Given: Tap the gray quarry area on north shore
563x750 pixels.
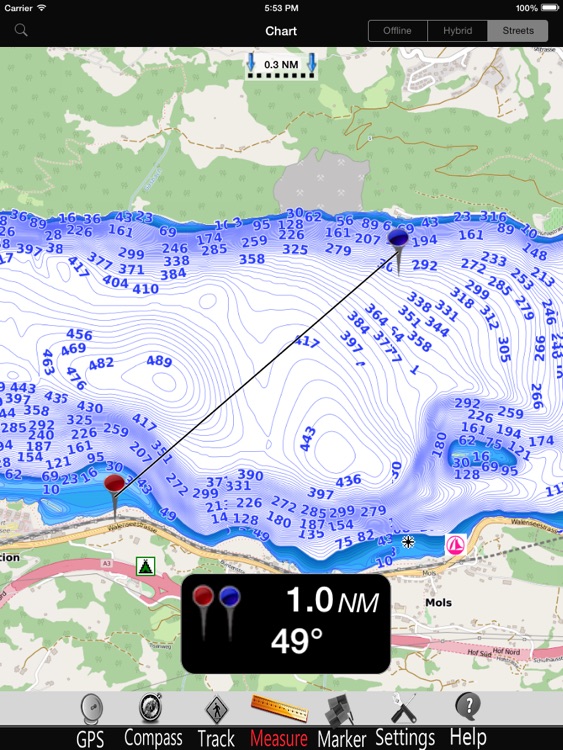Looking at the screenshot, I should point(323,181).
